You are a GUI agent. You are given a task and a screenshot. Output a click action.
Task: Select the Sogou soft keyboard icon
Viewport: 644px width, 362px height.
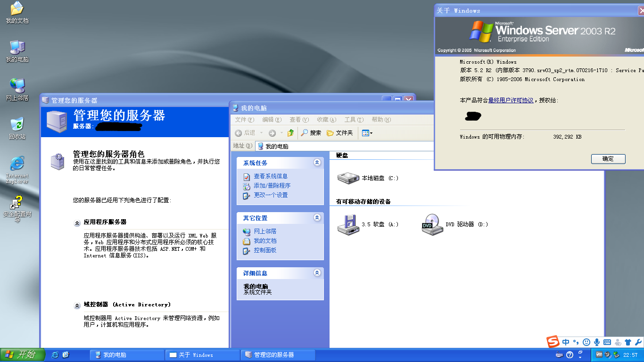click(x=608, y=342)
